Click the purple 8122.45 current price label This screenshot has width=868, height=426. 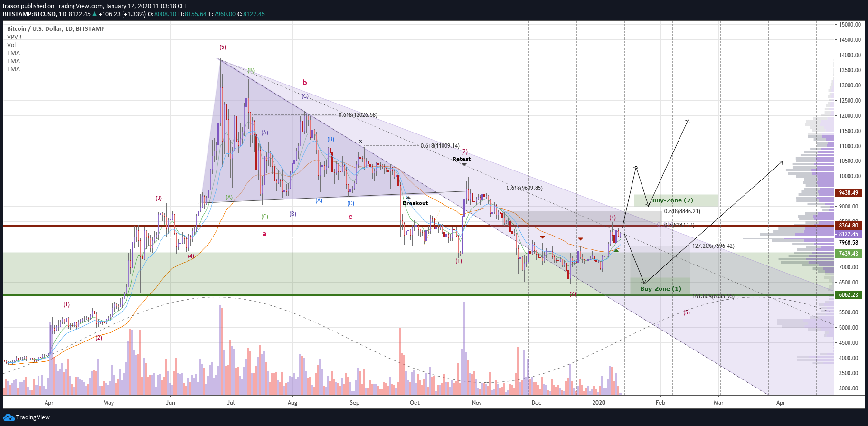[849, 234]
